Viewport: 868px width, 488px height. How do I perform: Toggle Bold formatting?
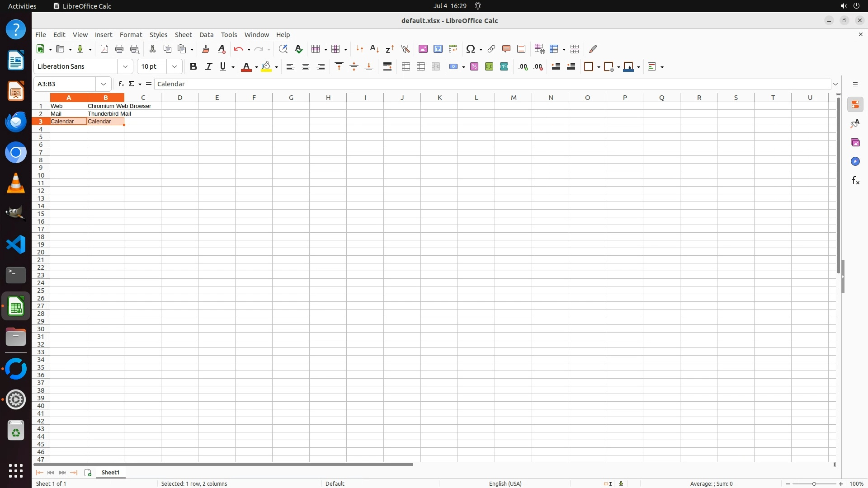193,67
